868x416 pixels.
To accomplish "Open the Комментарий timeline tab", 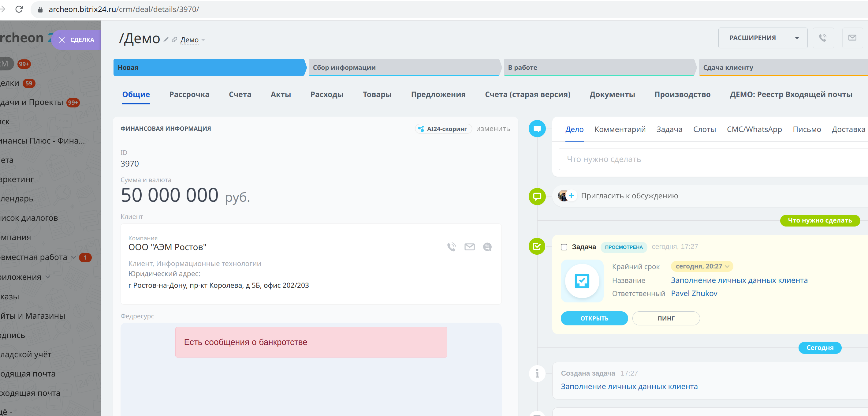I will (619, 129).
